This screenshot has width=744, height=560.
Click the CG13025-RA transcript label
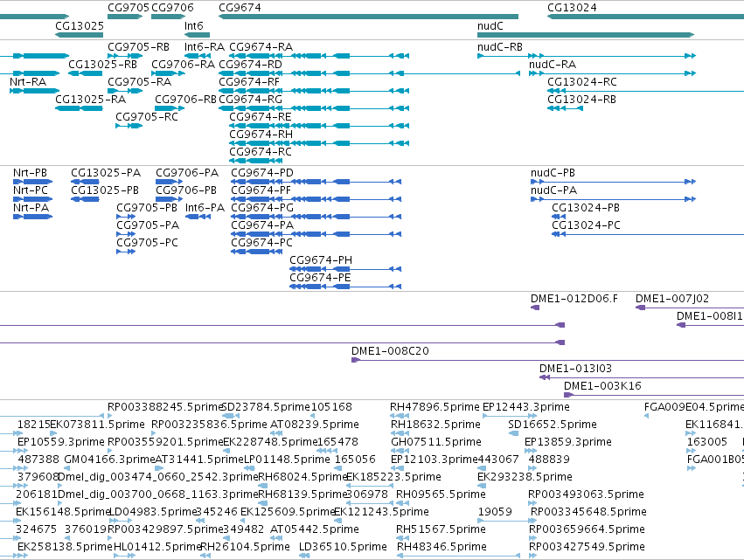[x=91, y=100]
